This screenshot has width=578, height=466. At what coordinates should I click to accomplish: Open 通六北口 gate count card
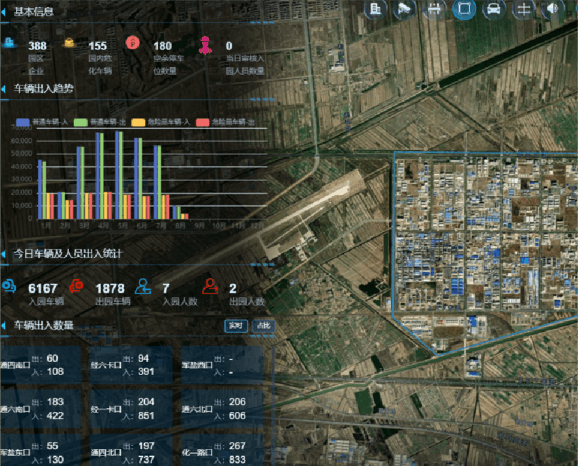click(222, 408)
